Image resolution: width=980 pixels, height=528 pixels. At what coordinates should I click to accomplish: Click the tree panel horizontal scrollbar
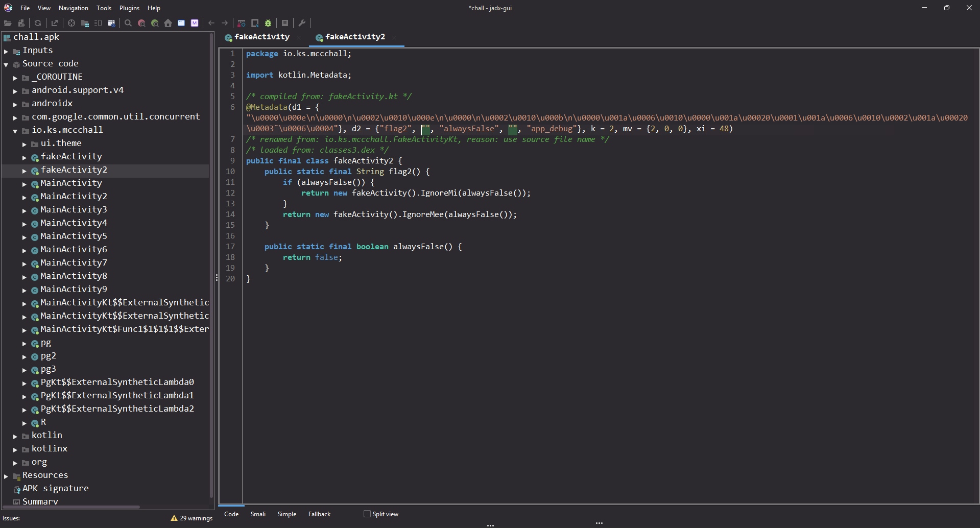(71, 507)
